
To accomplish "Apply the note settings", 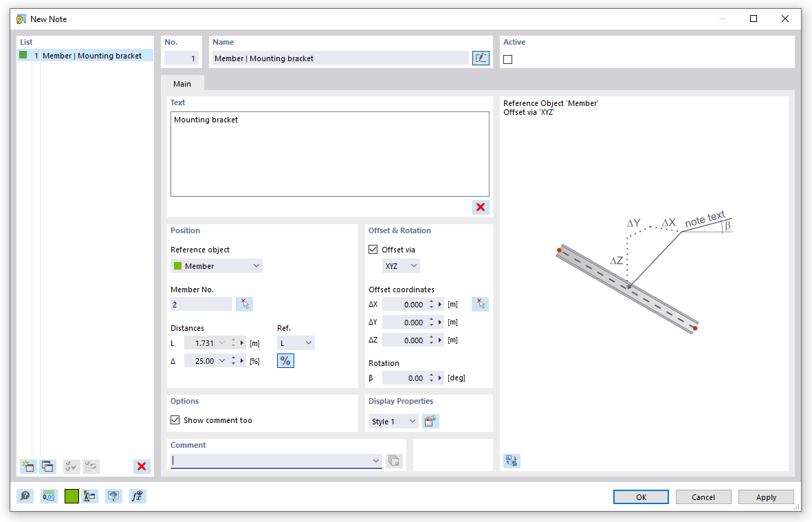I will pos(766,497).
